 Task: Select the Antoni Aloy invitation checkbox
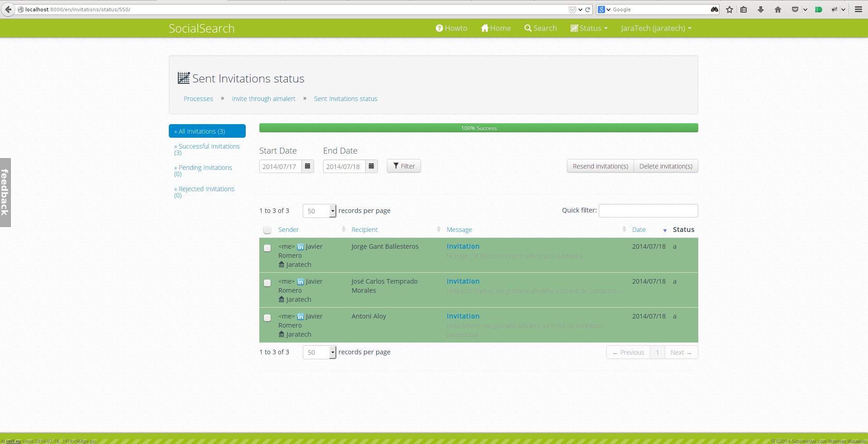point(267,318)
